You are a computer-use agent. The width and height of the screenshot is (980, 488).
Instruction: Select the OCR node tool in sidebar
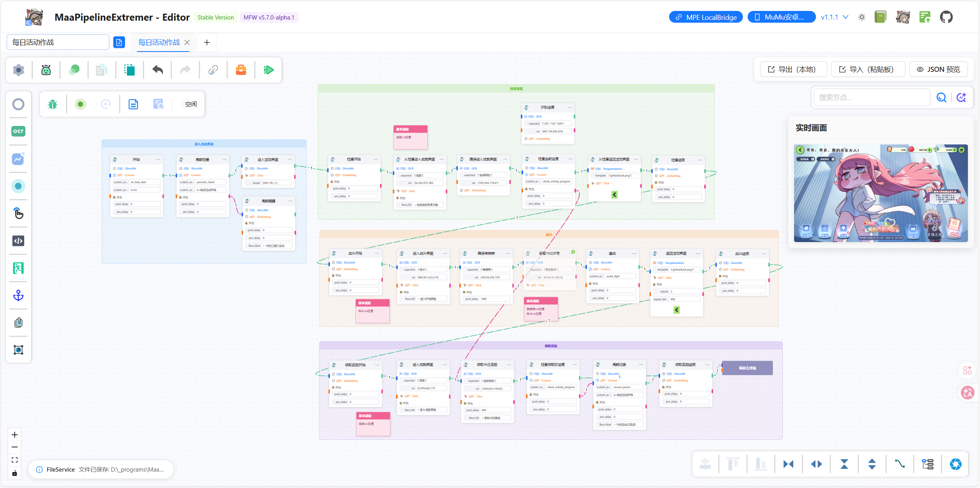tap(18, 131)
